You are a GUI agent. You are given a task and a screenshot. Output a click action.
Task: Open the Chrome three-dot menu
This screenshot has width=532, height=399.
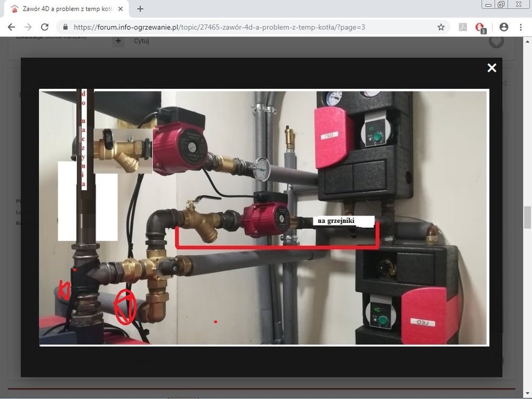point(520,27)
